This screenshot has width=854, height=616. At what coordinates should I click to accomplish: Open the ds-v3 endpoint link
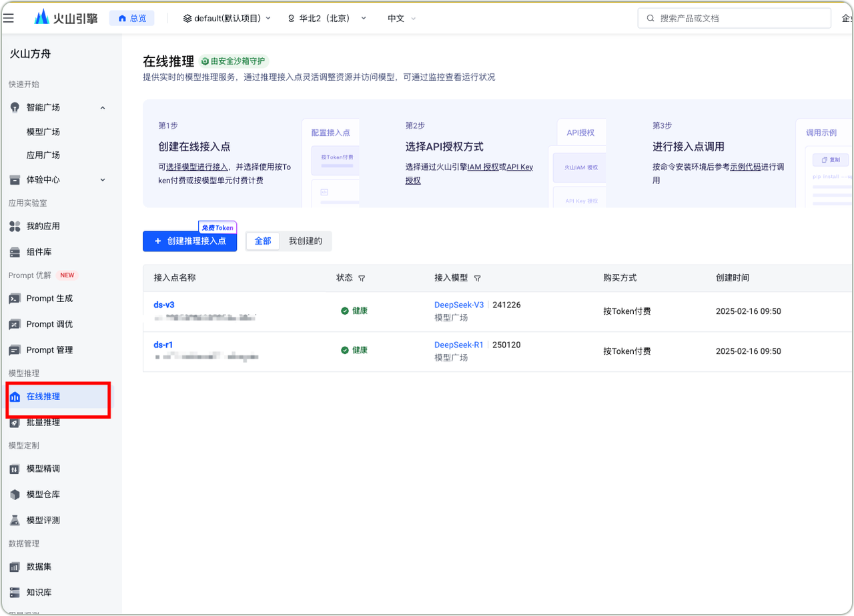pyautogui.click(x=163, y=305)
